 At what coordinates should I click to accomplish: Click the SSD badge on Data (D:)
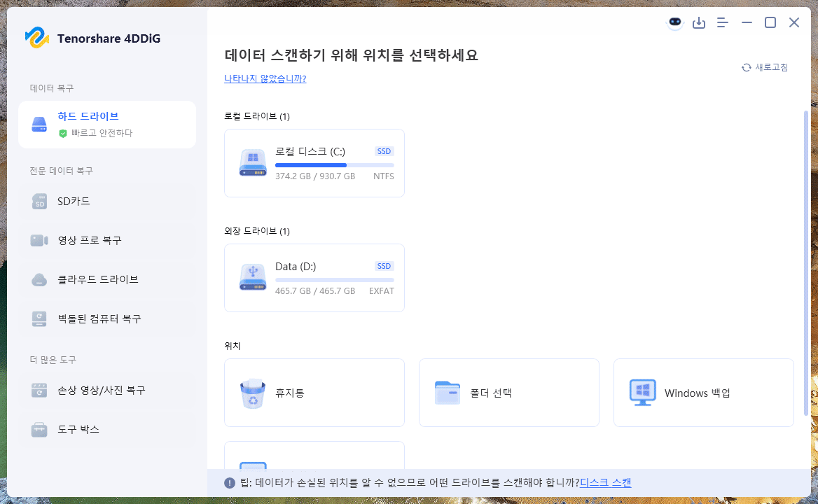pyautogui.click(x=384, y=266)
